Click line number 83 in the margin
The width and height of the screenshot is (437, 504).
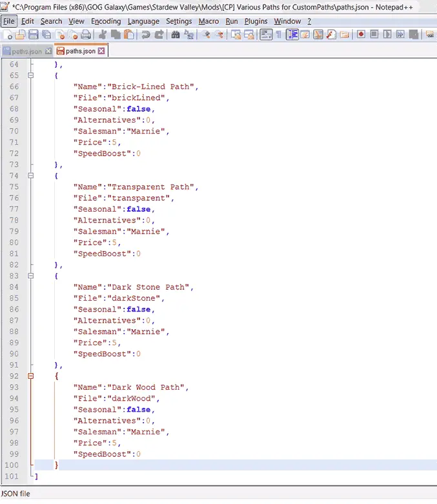[x=14, y=276]
